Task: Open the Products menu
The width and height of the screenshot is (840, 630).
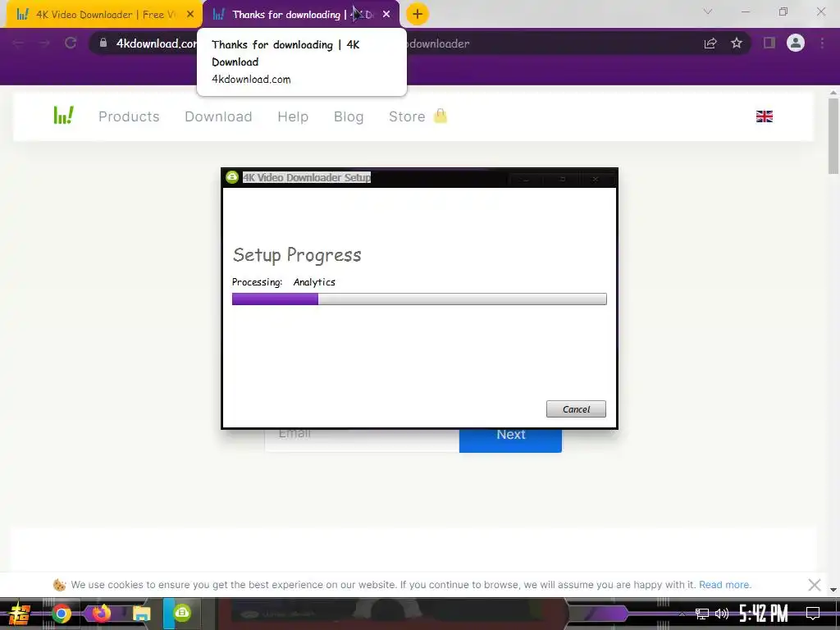Action: coord(129,116)
